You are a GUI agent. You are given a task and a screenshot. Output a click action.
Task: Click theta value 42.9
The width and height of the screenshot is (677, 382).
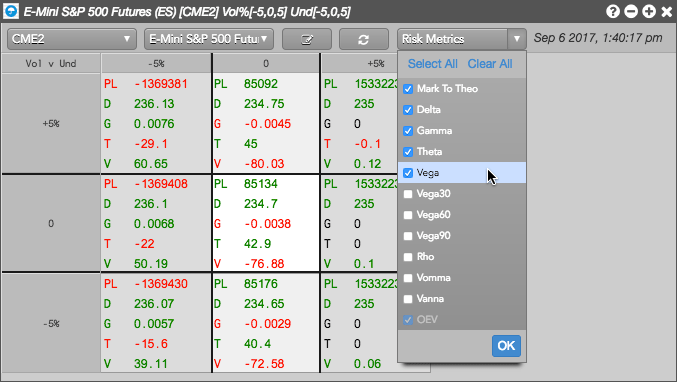pyautogui.click(x=257, y=244)
